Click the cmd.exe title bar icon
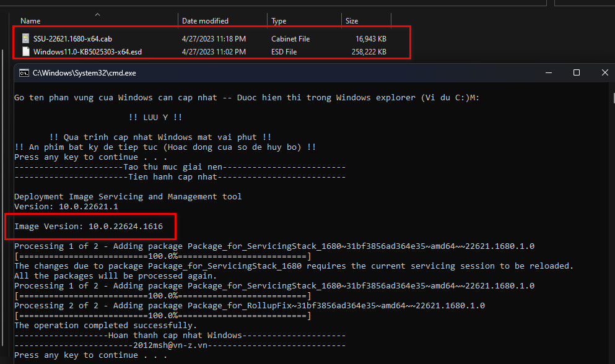This screenshot has height=364, width=615. tap(24, 73)
